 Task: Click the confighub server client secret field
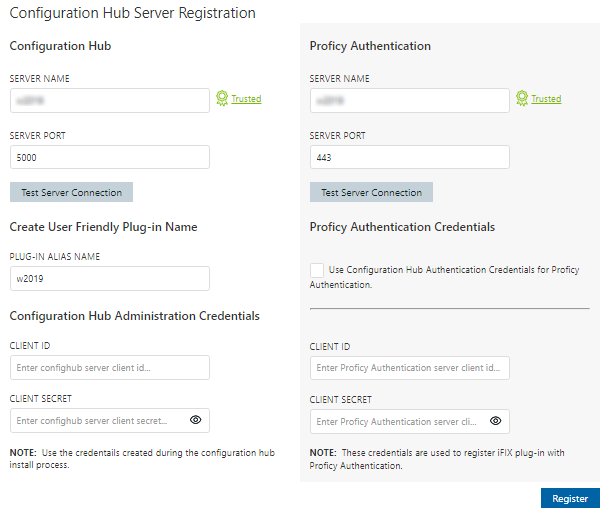[x=110, y=420]
